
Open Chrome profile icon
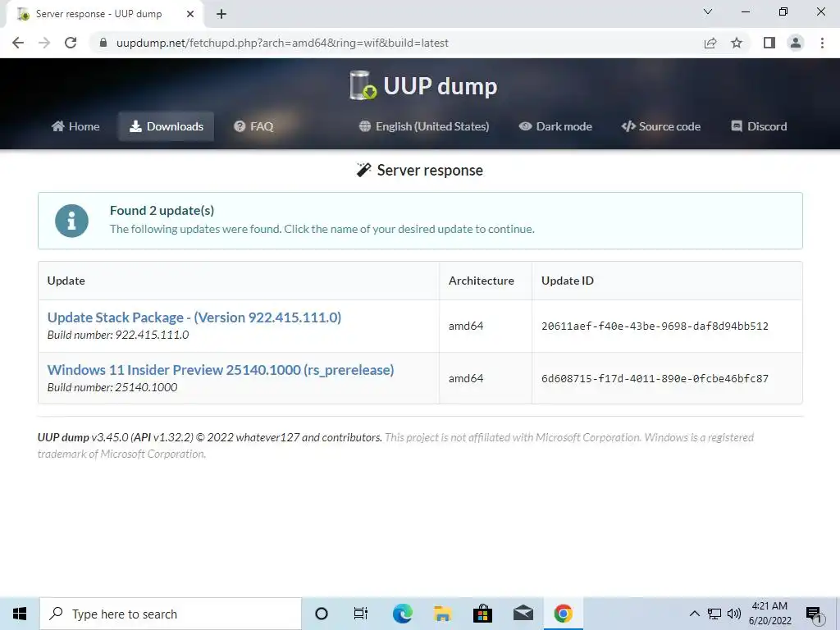(796, 43)
